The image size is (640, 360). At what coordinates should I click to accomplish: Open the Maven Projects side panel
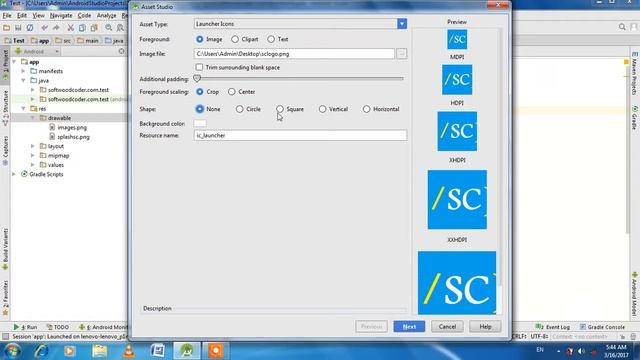(635, 73)
